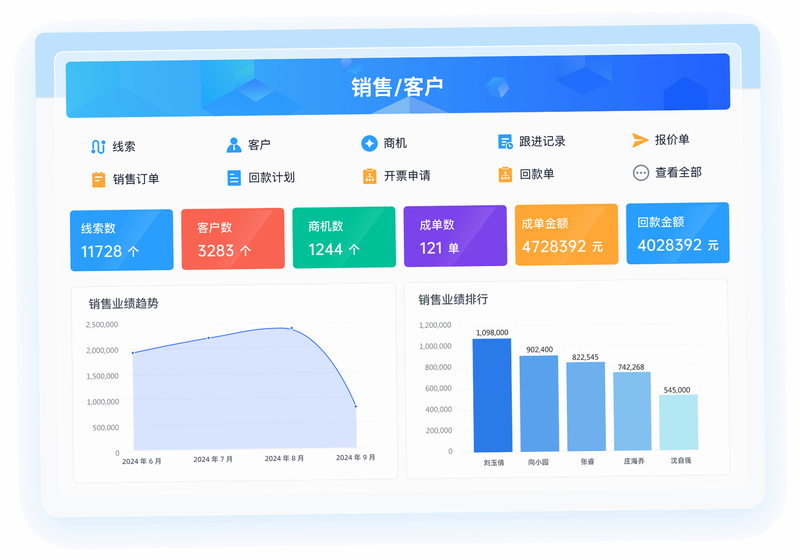Click the orange 成单金额 card
This screenshot has width=800, height=560.
(x=566, y=235)
